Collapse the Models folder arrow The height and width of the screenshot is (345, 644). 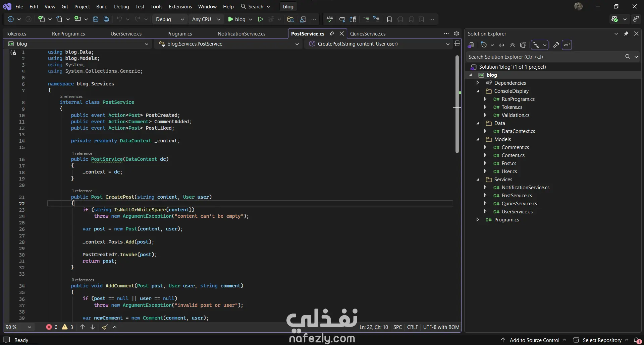pyautogui.click(x=478, y=139)
